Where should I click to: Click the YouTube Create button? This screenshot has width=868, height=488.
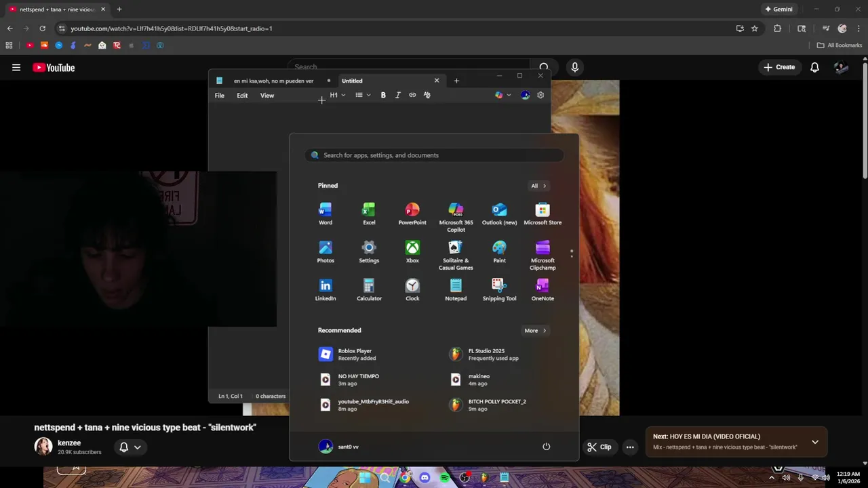pyautogui.click(x=779, y=67)
